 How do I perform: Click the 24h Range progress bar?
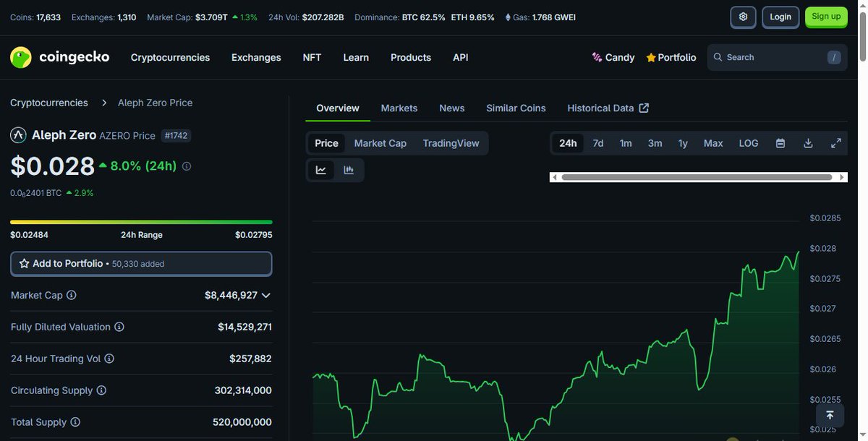click(x=141, y=222)
